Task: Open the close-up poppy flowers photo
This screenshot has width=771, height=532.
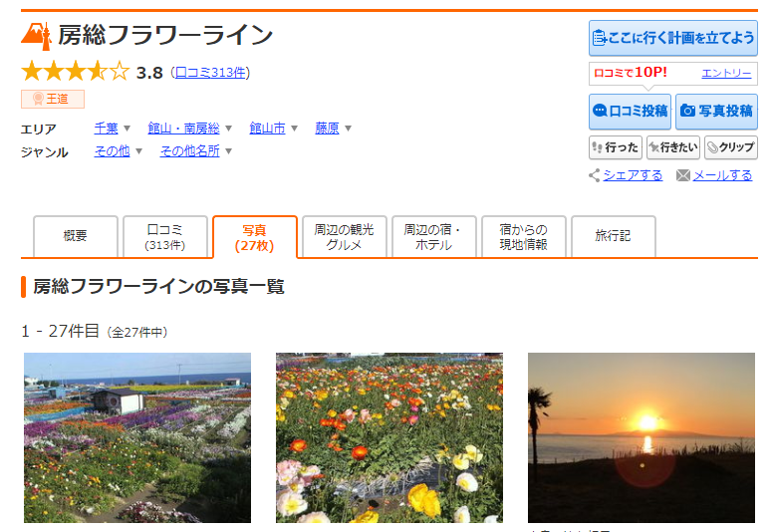Action: point(389,437)
